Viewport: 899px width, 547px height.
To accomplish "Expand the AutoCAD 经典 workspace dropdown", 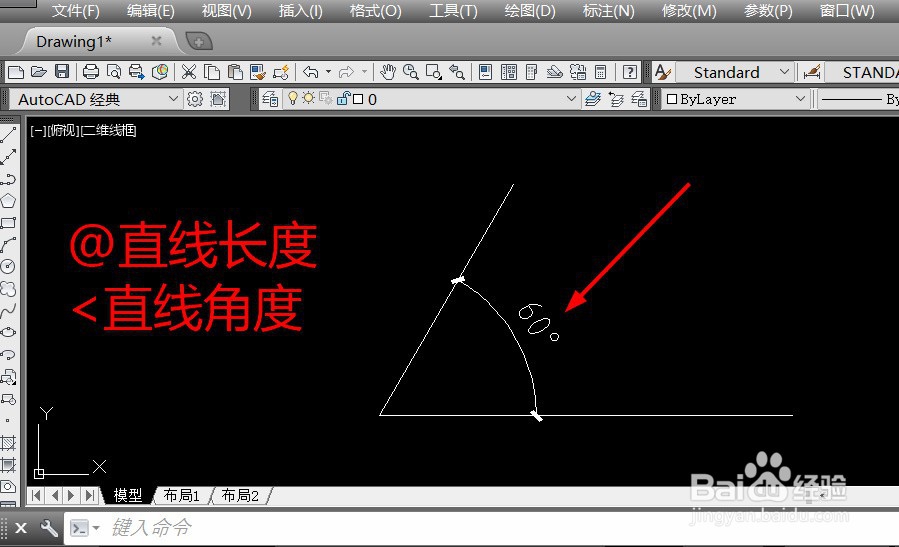I will click(x=173, y=99).
